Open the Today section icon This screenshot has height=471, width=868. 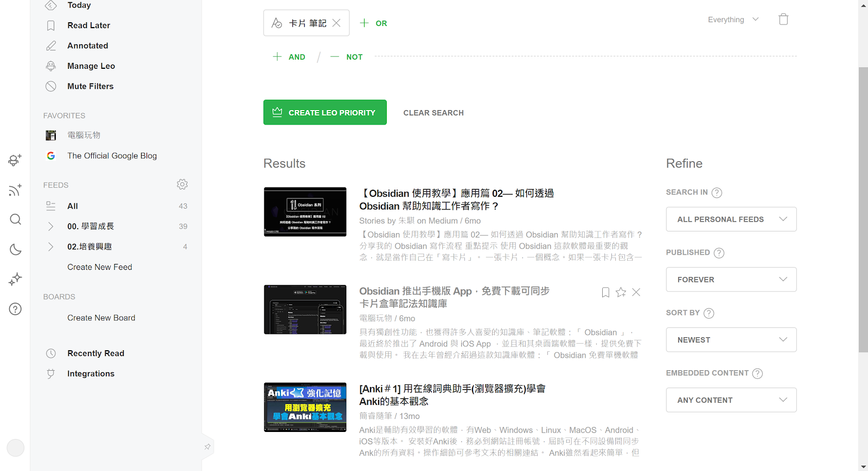pyautogui.click(x=50, y=5)
